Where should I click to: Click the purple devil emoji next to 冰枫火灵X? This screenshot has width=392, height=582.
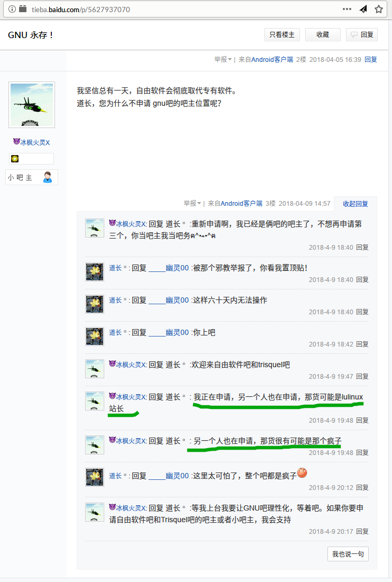coord(16,141)
